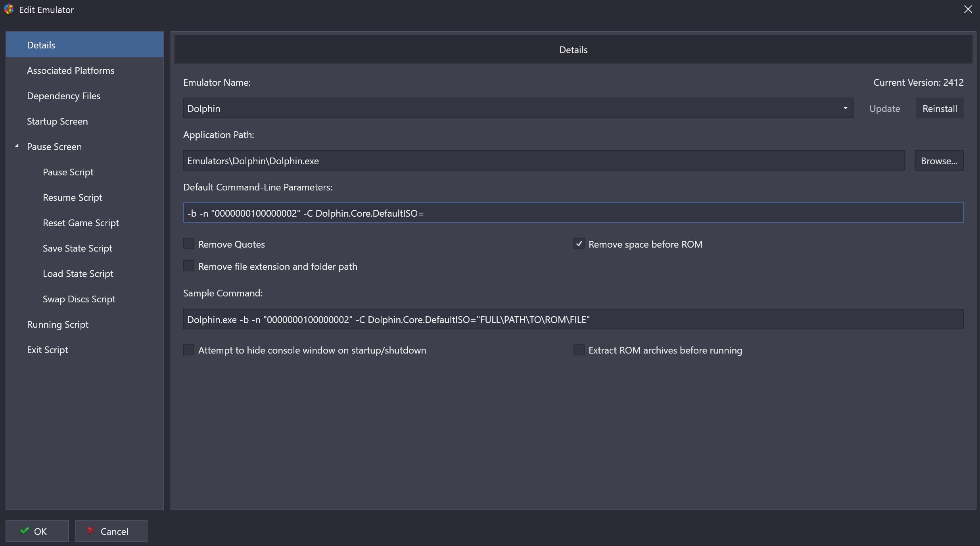Expand the Emulator Name dropdown arrow
The width and height of the screenshot is (980, 546).
845,108
